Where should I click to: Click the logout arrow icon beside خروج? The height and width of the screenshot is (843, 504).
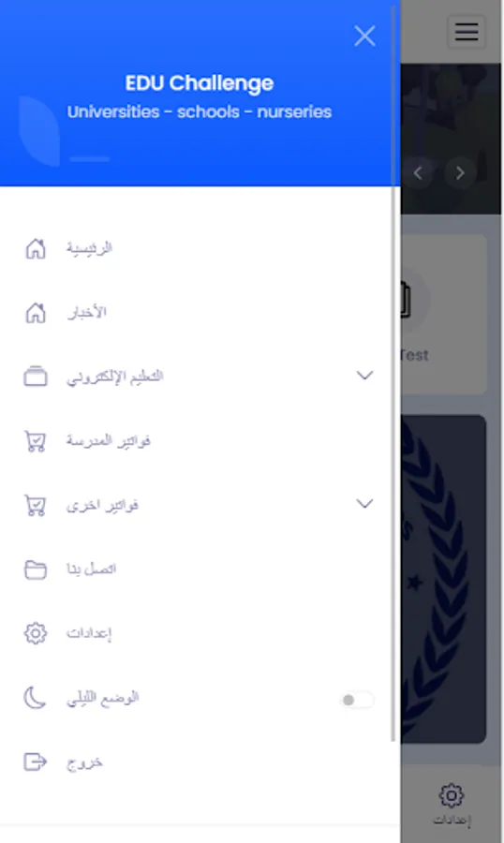click(x=36, y=762)
